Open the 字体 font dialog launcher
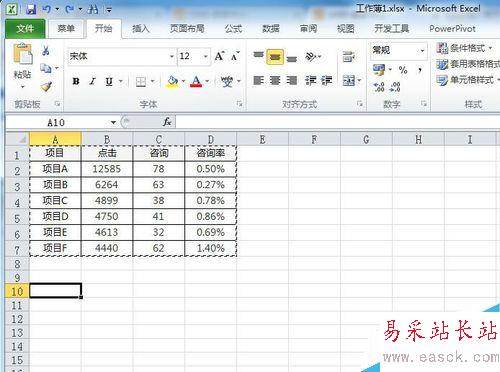The height and width of the screenshot is (372, 500). coord(239,104)
